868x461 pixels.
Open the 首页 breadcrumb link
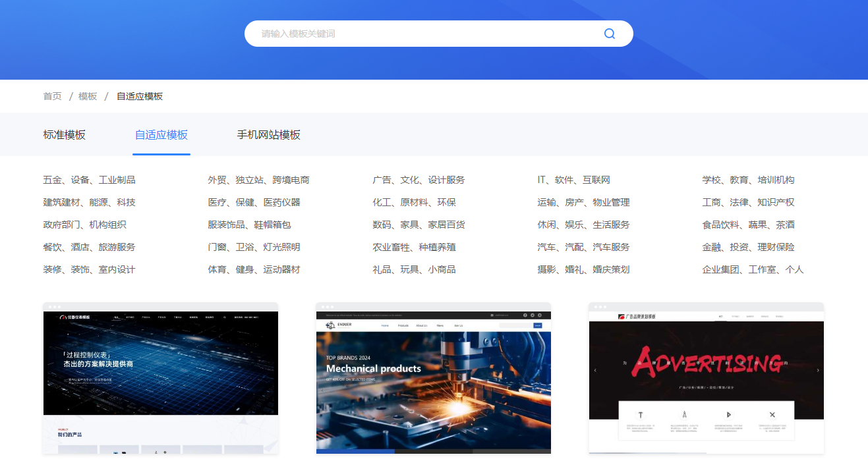52,95
